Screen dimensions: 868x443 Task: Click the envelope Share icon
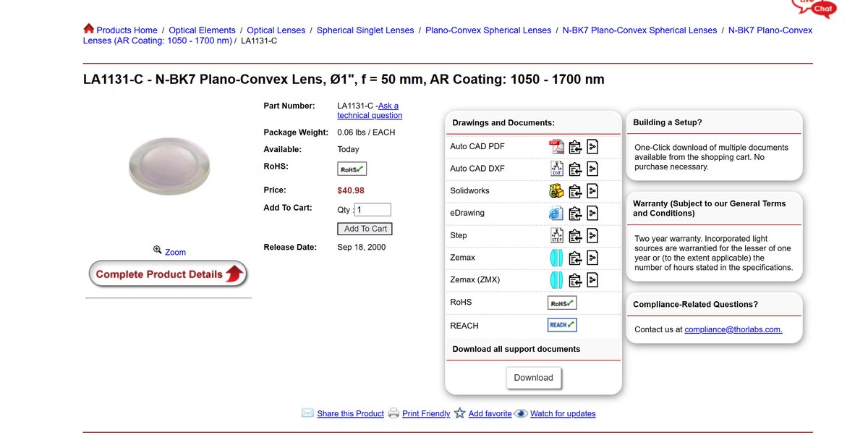click(x=307, y=413)
